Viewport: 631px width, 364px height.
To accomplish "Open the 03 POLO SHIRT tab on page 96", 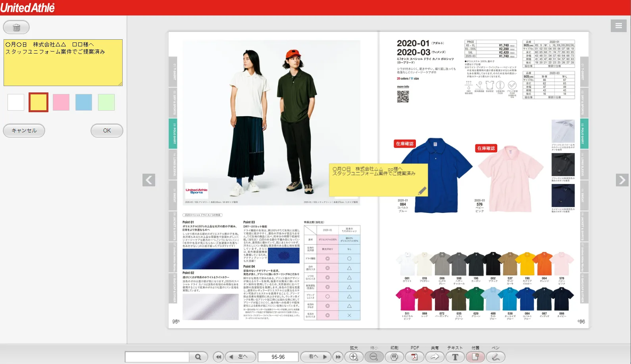I will click(584, 134).
